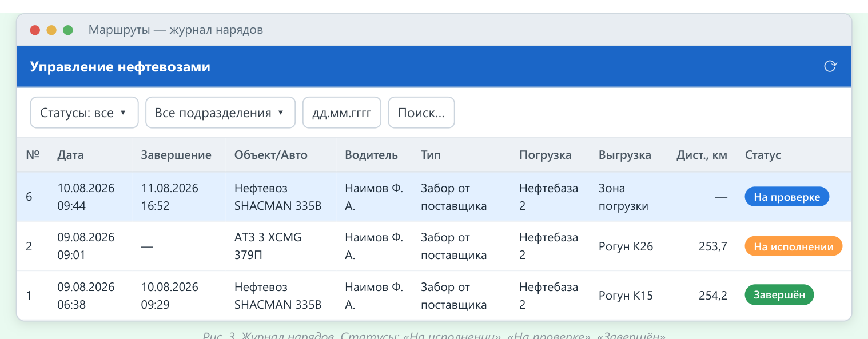Click the 'Выгрузка' column header
The height and width of the screenshot is (339, 868).
point(624,155)
